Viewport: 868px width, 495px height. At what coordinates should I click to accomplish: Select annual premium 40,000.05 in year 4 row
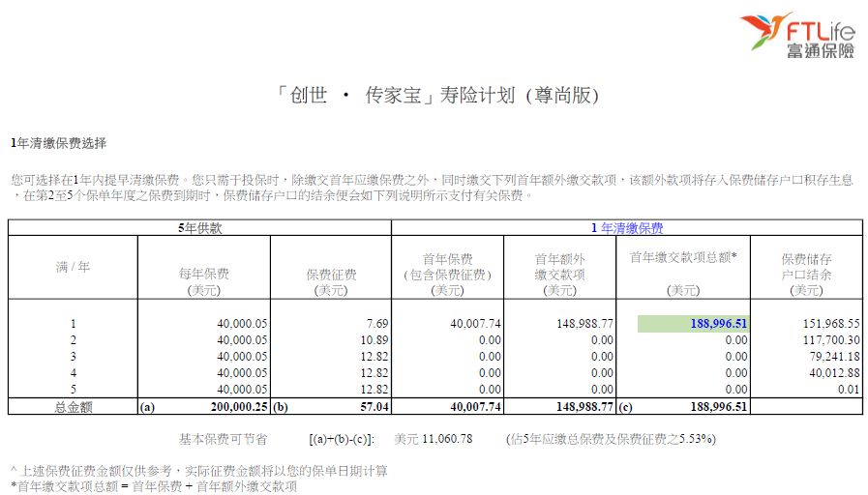click(x=242, y=373)
